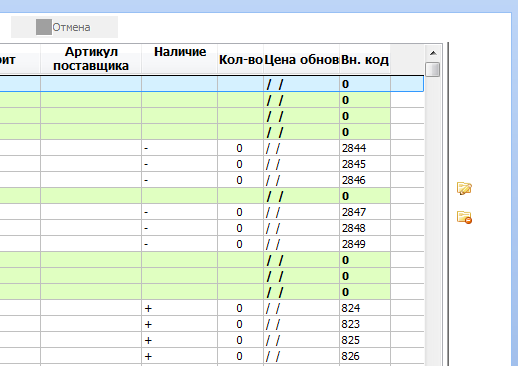Click the Кол-во 0 cell in row 826
Viewport: 518px width, 366px height.
(241, 356)
